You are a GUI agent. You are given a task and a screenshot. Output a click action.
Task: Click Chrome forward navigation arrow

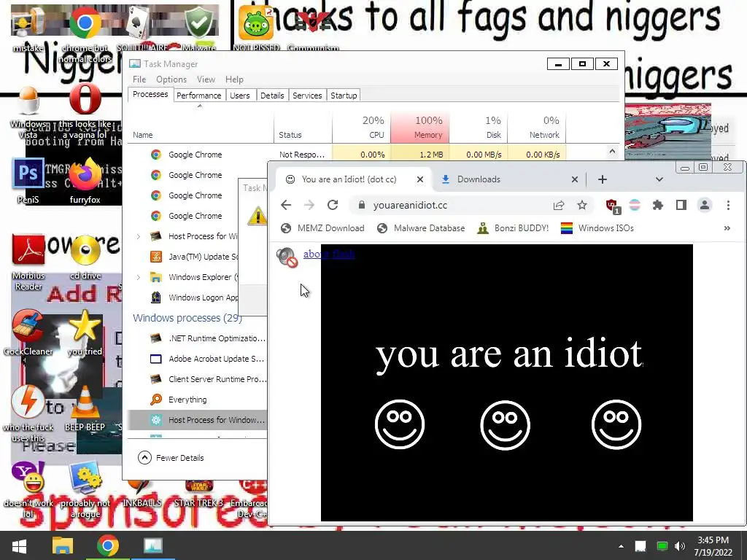[309, 205]
